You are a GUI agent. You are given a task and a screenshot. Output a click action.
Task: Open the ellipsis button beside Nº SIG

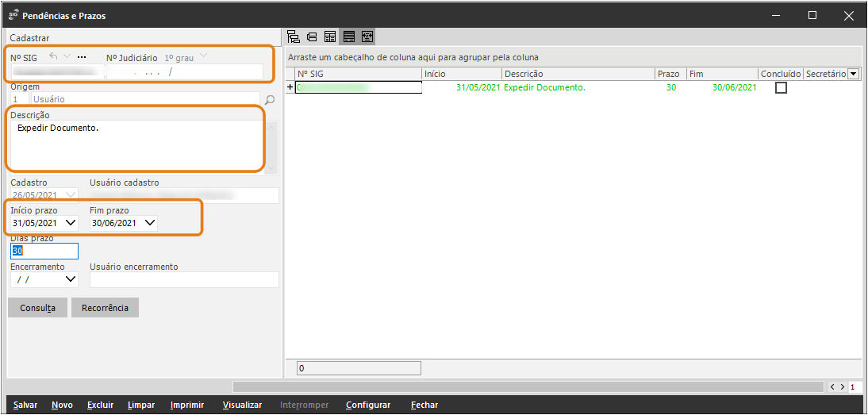pos(82,57)
